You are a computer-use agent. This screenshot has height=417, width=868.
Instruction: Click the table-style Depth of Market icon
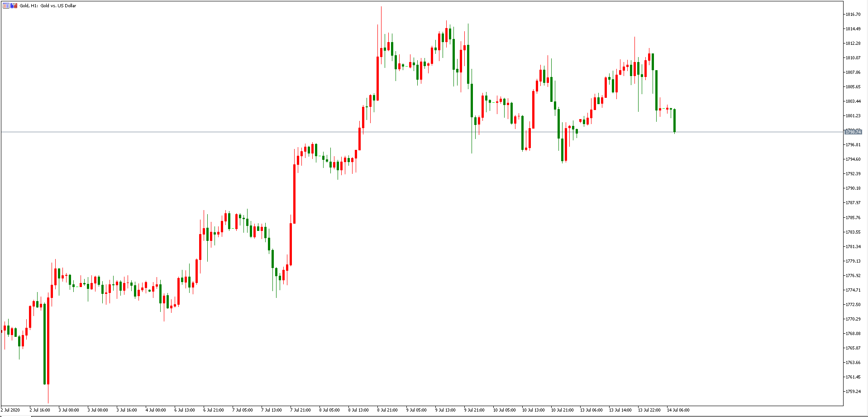coord(6,6)
